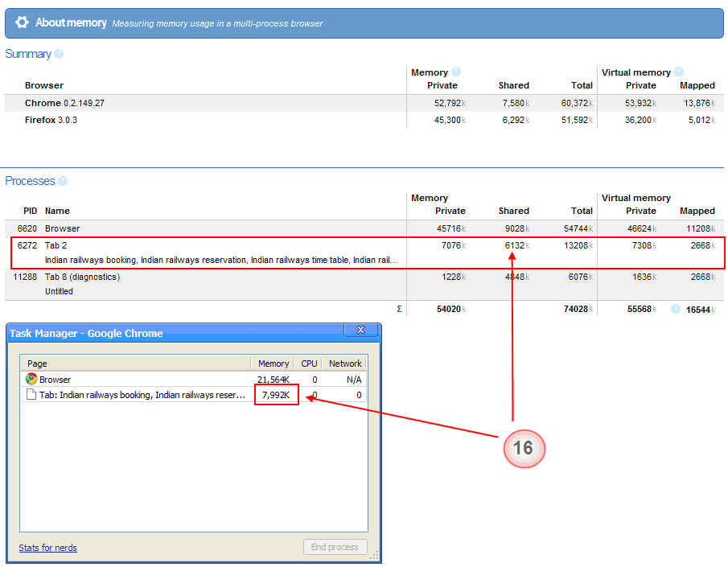Close the Task Manager window
This screenshot has height=567, width=728.
[360, 330]
